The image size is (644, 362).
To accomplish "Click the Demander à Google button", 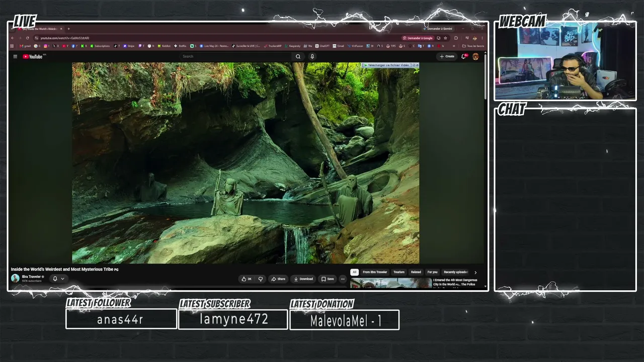I will click(x=417, y=38).
